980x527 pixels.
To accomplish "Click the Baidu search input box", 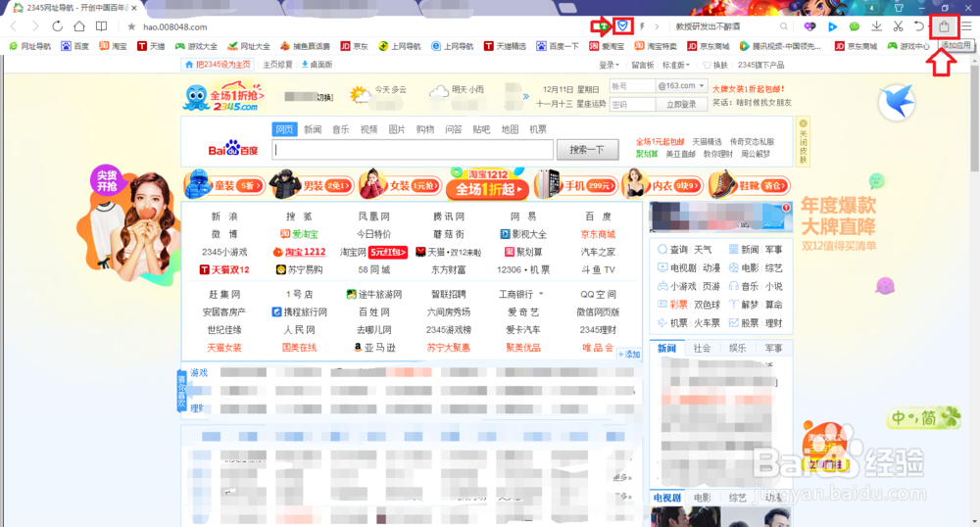I will pos(413,150).
